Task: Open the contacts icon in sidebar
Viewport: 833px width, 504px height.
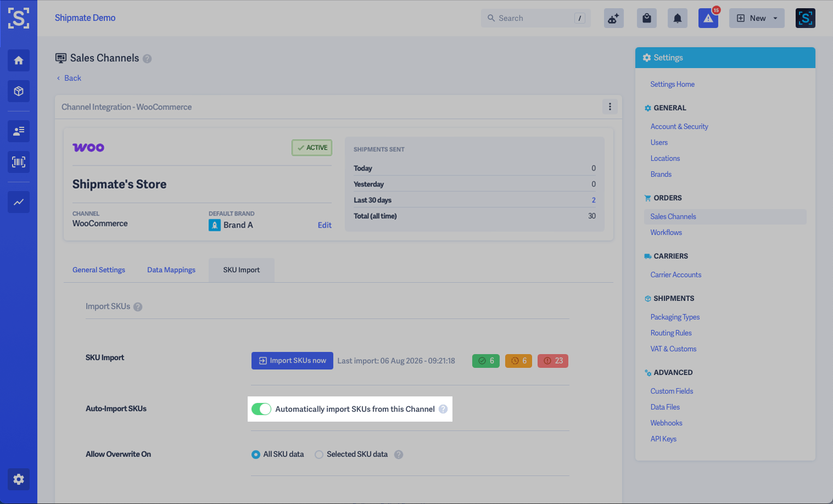Action: (19, 131)
